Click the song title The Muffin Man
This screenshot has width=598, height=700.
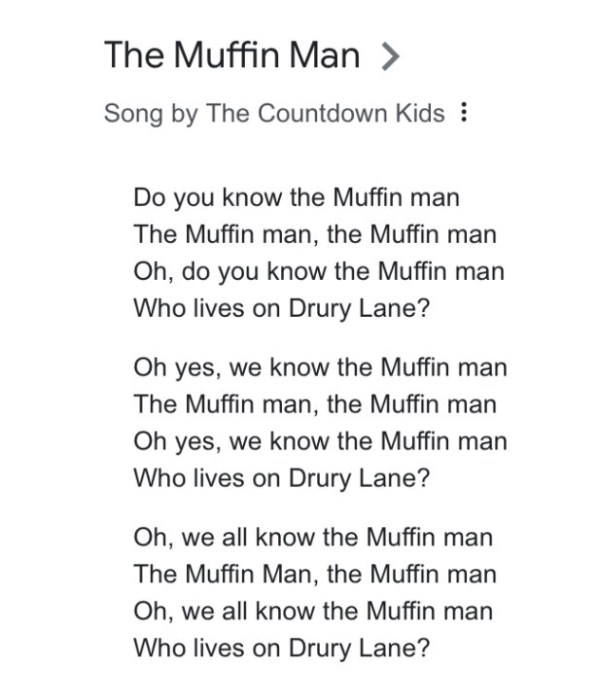(231, 55)
